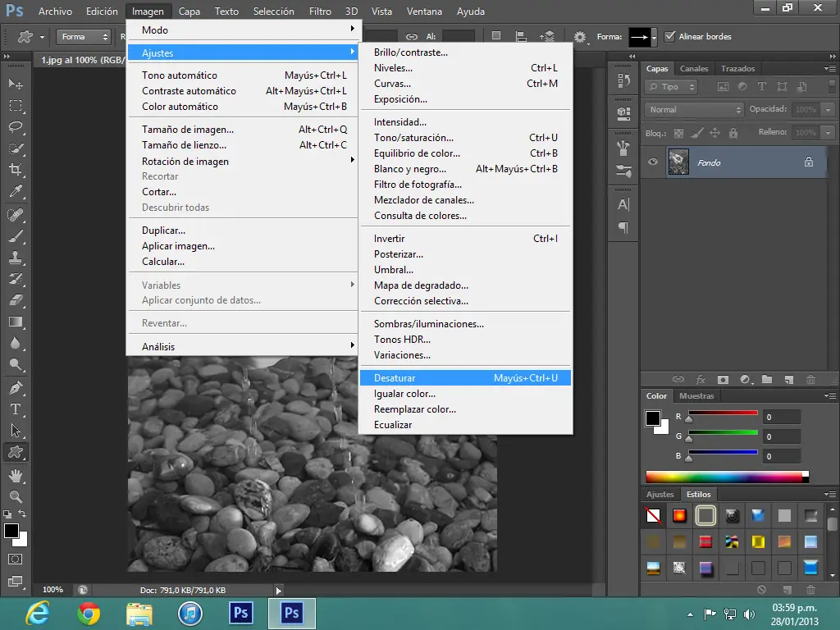Viewport: 840px width, 630px height.
Task: Select the Horizontal Type tool
Action: click(x=16, y=409)
